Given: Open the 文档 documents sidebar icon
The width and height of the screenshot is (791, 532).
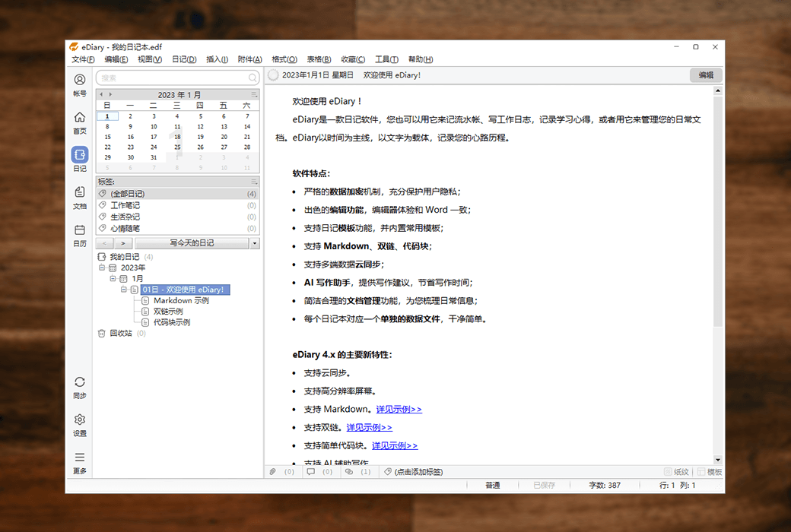Looking at the screenshot, I should point(80,192).
